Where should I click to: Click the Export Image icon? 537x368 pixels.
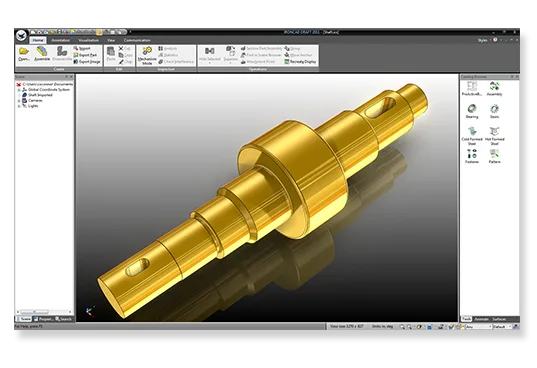tap(76, 62)
